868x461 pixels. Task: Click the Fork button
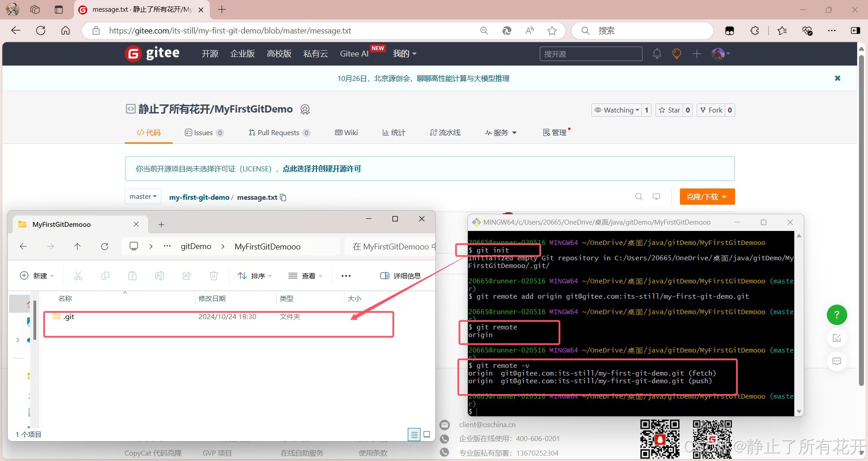coord(711,110)
